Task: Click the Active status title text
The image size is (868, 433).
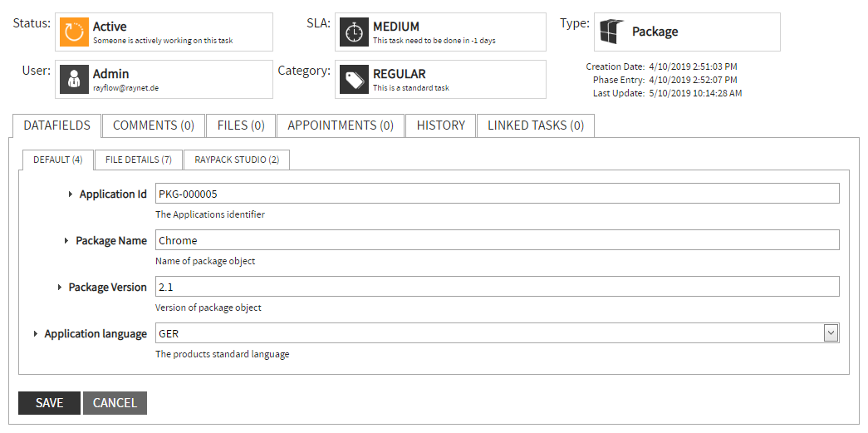Action: (110, 27)
